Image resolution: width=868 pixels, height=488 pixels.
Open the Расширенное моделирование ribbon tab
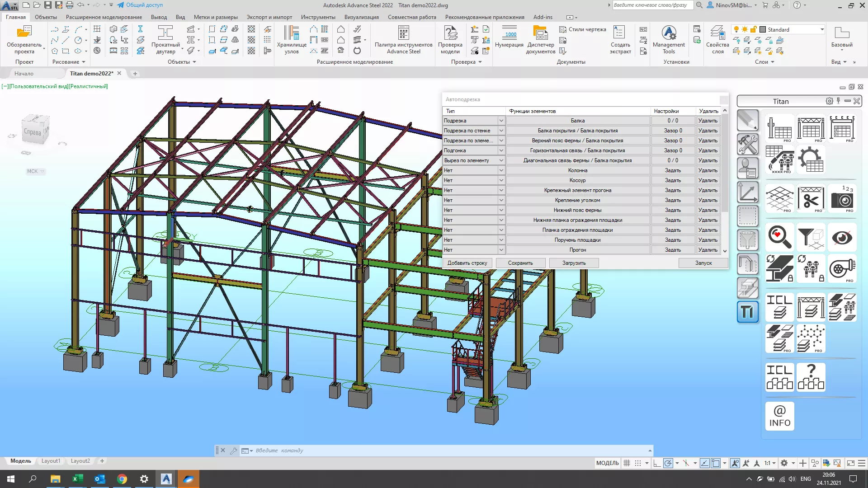pyautogui.click(x=104, y=17)
